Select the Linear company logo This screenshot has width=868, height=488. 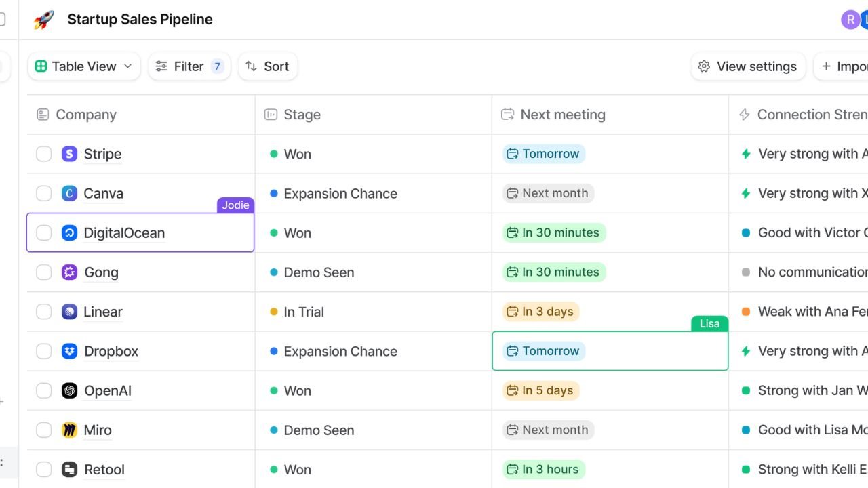click(68, 311)
